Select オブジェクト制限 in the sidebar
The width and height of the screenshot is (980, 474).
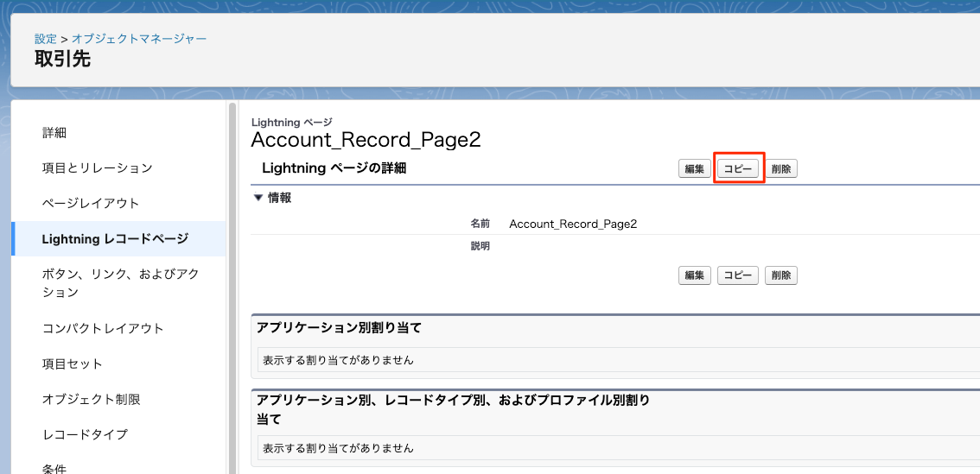click(x=91, y=399)
